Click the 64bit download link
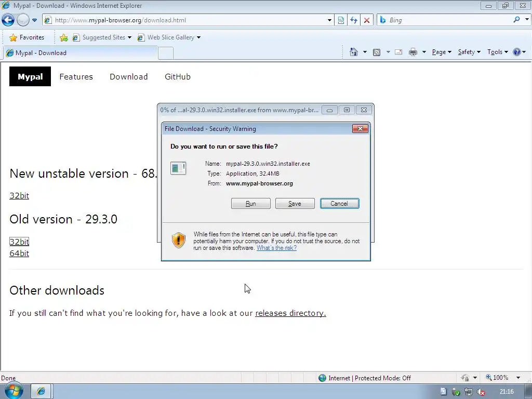 click(19, 254)
